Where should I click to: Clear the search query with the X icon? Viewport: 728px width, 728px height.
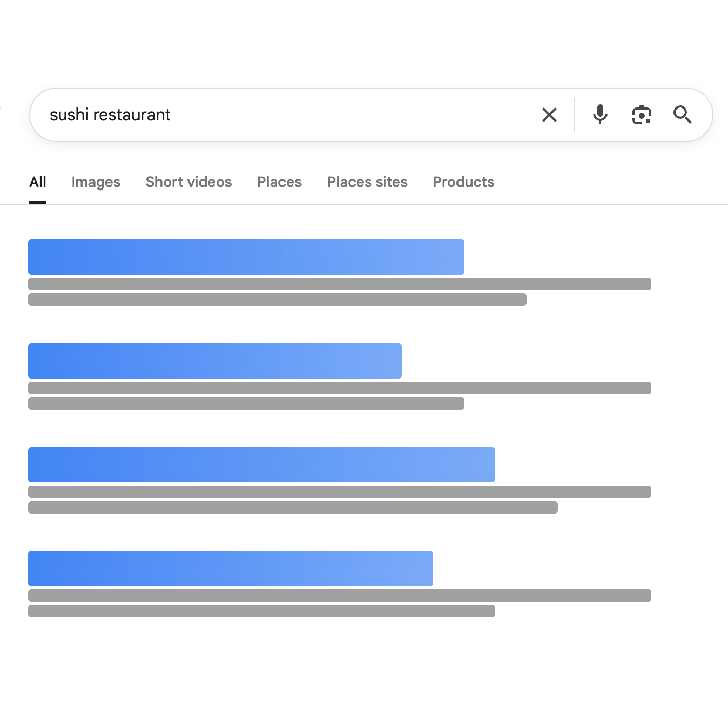coord(549,115)
